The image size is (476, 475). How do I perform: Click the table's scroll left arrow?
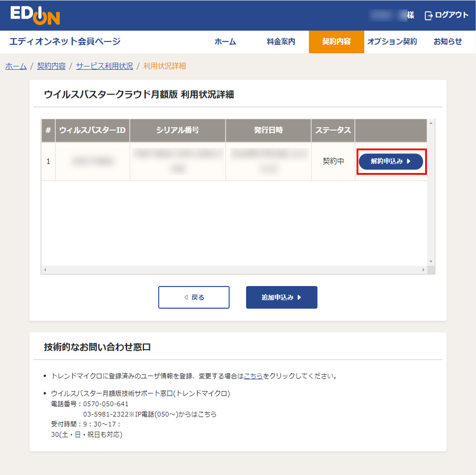[45, 270]
